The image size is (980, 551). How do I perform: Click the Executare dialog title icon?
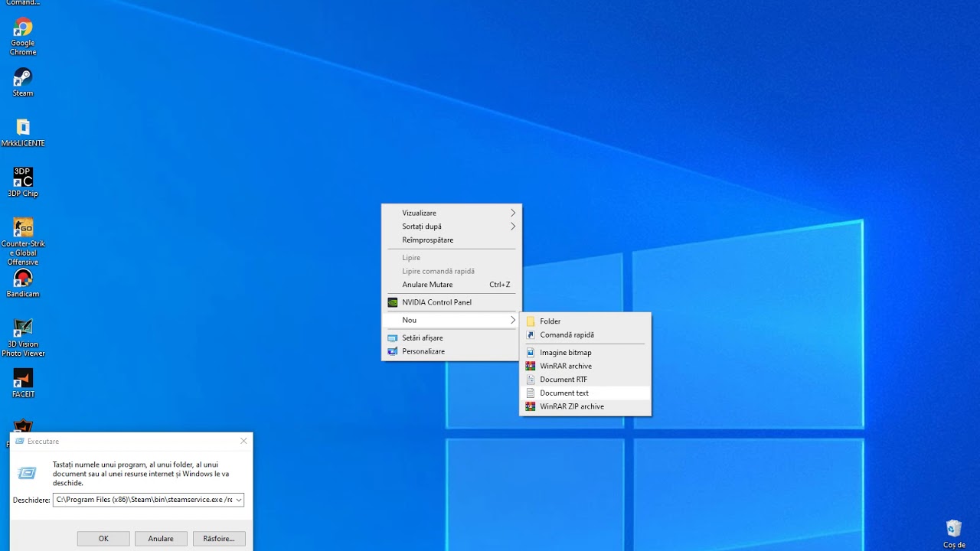[19, 441]
